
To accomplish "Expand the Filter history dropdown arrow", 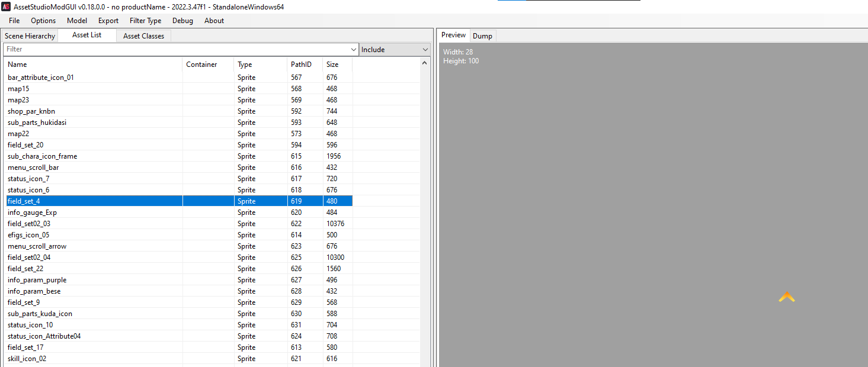I will pos(354,49).
